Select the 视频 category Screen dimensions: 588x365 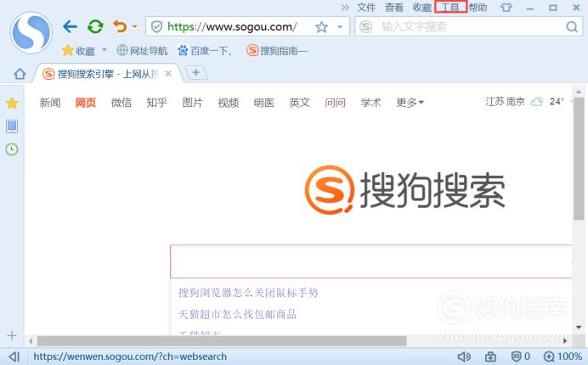pyautogui.click(x=229, y=103)
